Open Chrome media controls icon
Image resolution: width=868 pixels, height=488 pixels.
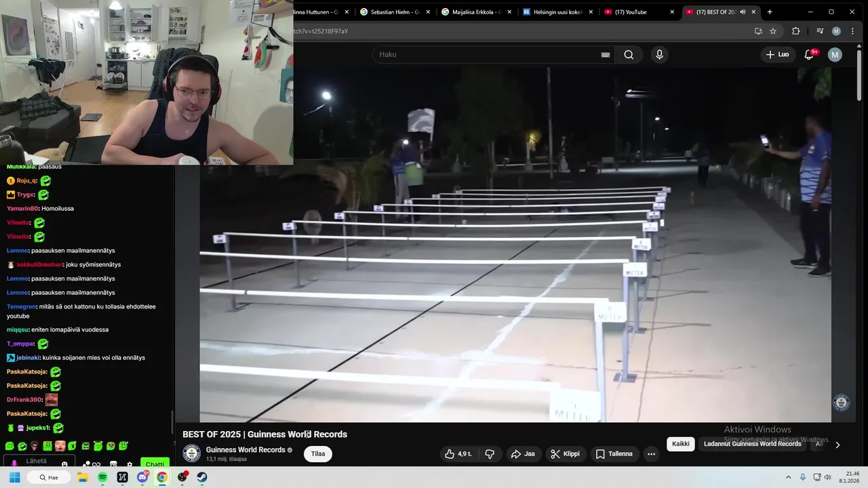820,31
